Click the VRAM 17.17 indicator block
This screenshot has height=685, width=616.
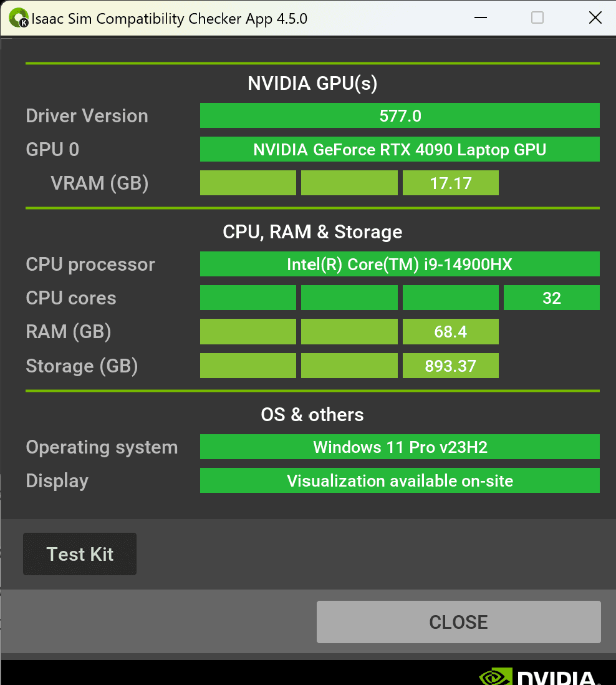click(x=451, y=183)
